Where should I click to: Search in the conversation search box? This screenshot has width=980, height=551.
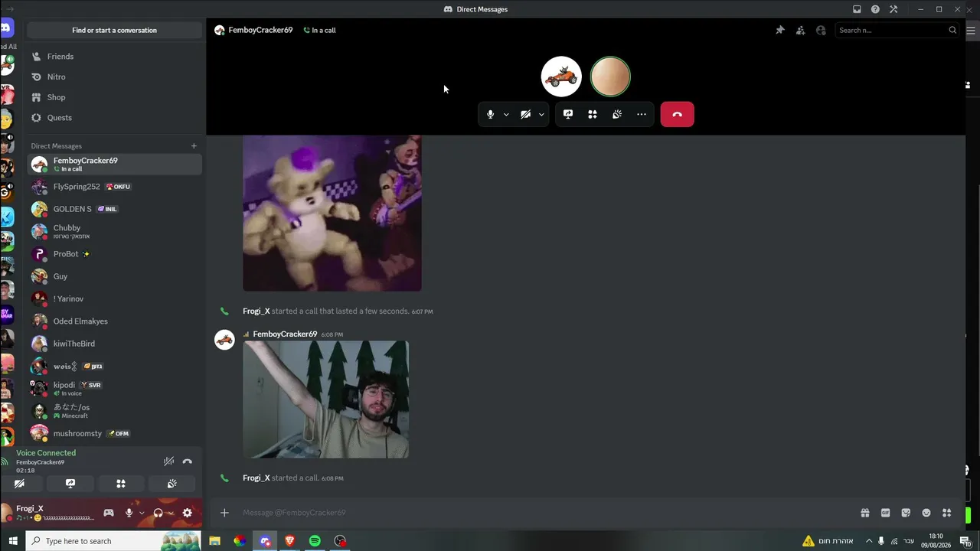coord(897,31)
